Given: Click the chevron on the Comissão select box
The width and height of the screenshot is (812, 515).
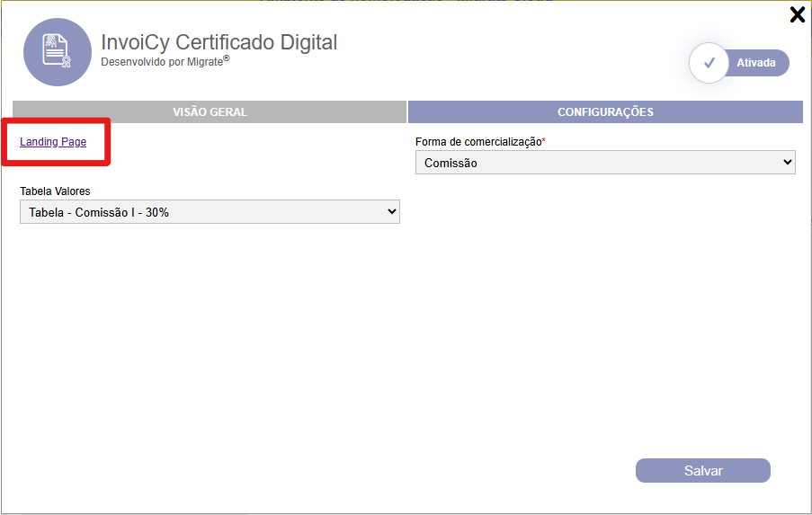Looking at the screenshot, I should coord(788,163).
